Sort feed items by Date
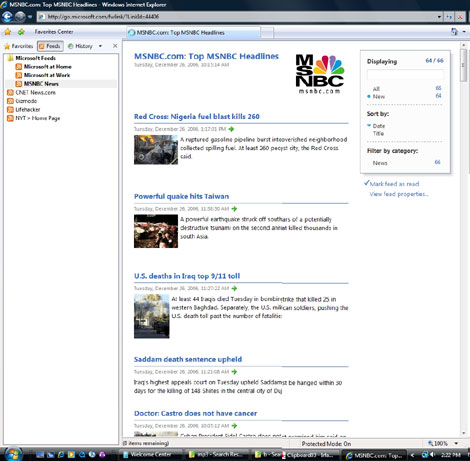Image resolution: width=470 pixels, height=461 pixels. coord(379,126)
